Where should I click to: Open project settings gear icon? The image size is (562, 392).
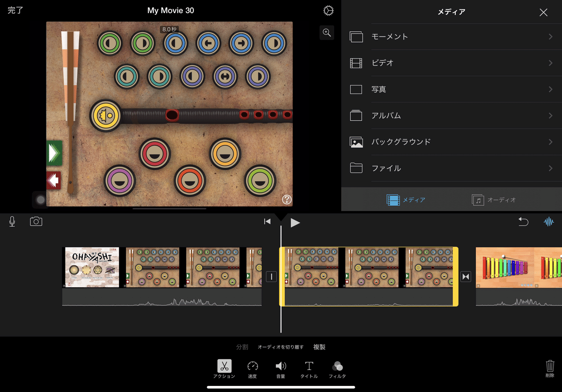pyautogui.click(x=328, y=11)
